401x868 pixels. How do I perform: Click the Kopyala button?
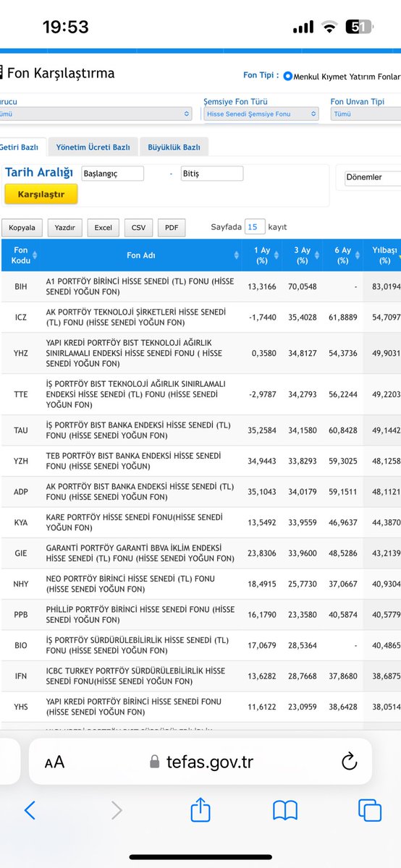(22, 228)
